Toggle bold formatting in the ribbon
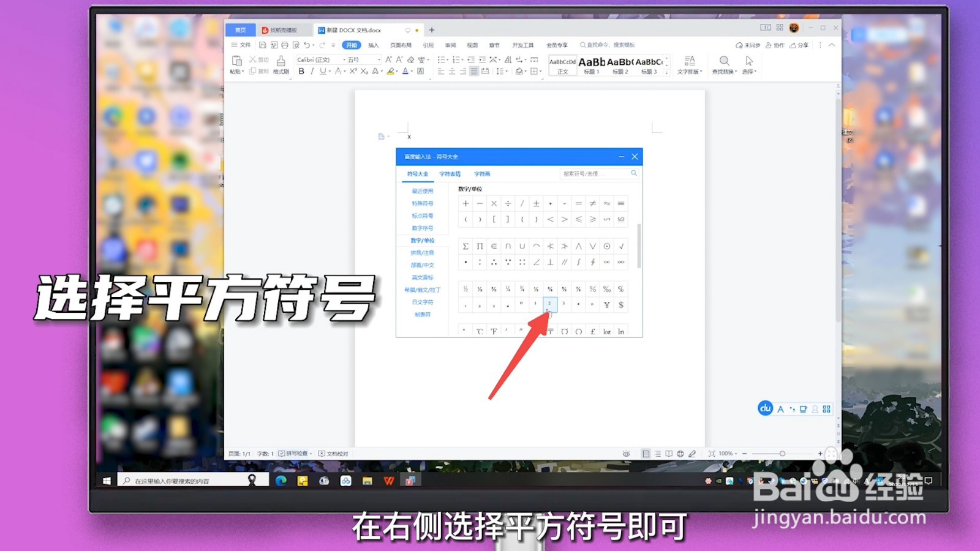This screenshot has width=980, height=551. [x=301, y=71]
